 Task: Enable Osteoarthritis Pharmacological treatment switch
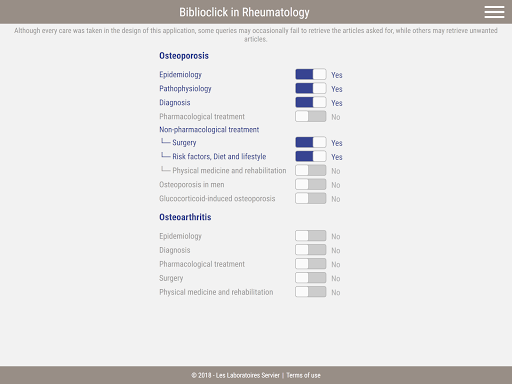pyautogui.click(x=311, y=264)
